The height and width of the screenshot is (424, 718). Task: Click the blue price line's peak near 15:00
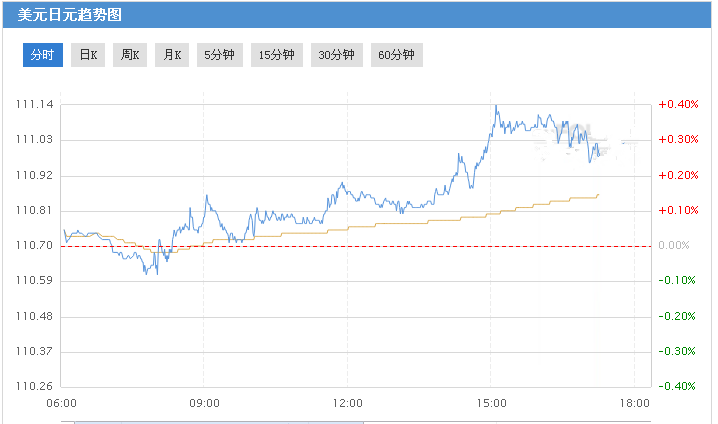pos(495,105)
